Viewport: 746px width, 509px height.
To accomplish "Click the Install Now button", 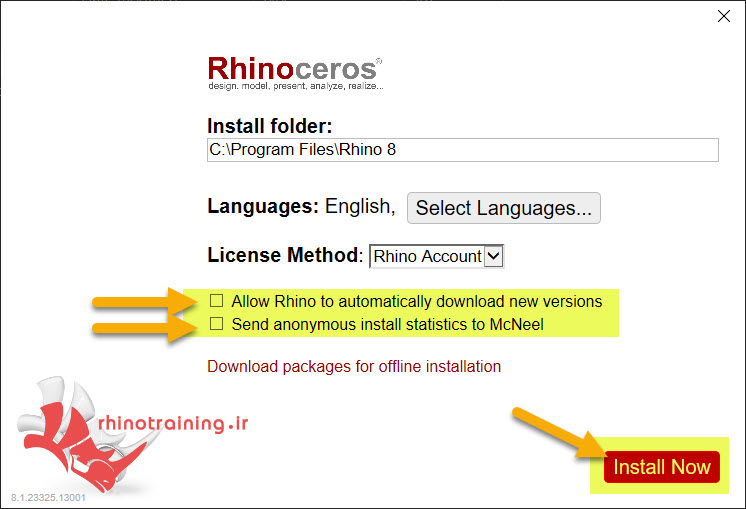I will (x=662, y=467).
